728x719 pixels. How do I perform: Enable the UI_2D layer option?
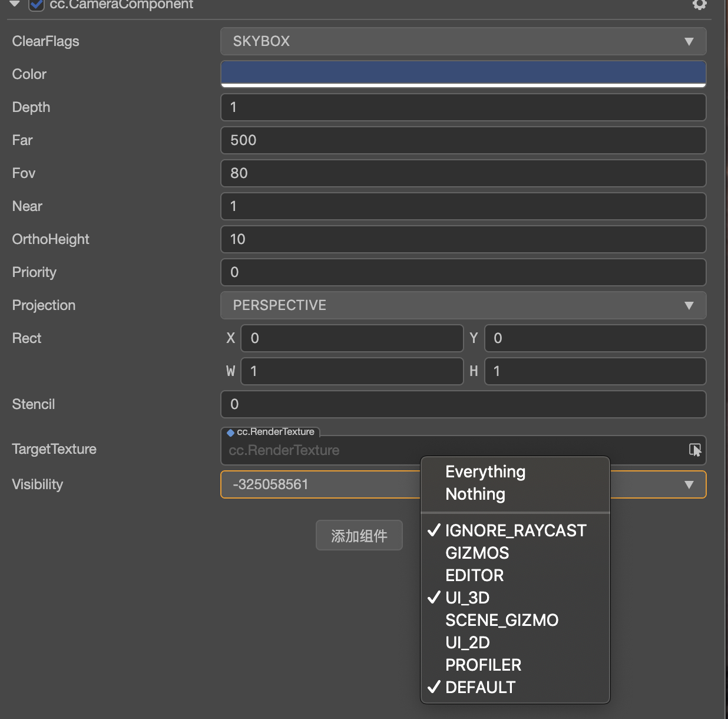(468, 642)
